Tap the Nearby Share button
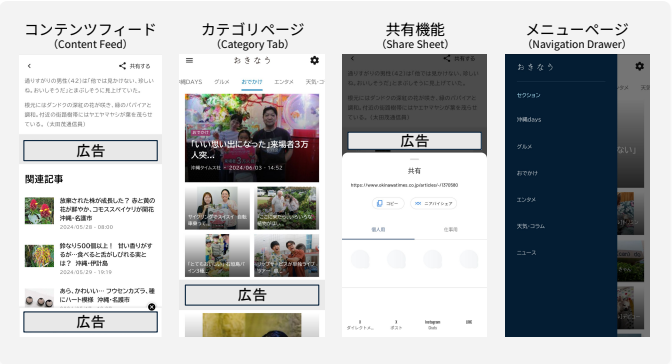The width and height of the screenshot is (672, 364). point(433,203)
